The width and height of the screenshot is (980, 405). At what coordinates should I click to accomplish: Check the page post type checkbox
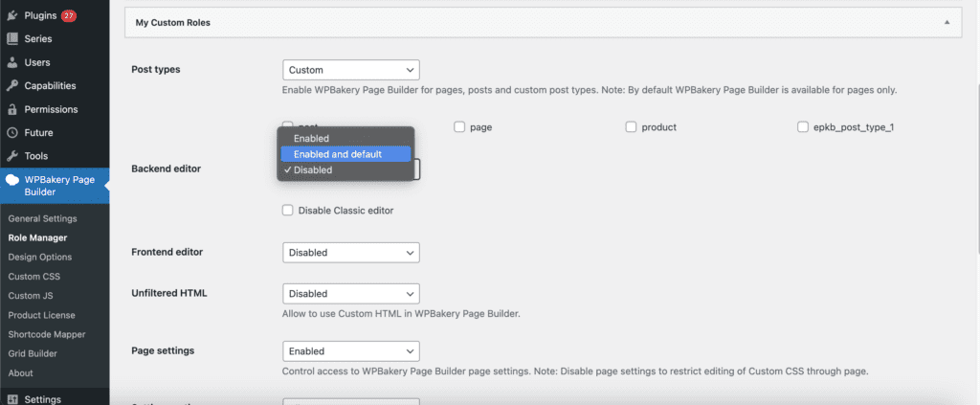coord(459,126)
